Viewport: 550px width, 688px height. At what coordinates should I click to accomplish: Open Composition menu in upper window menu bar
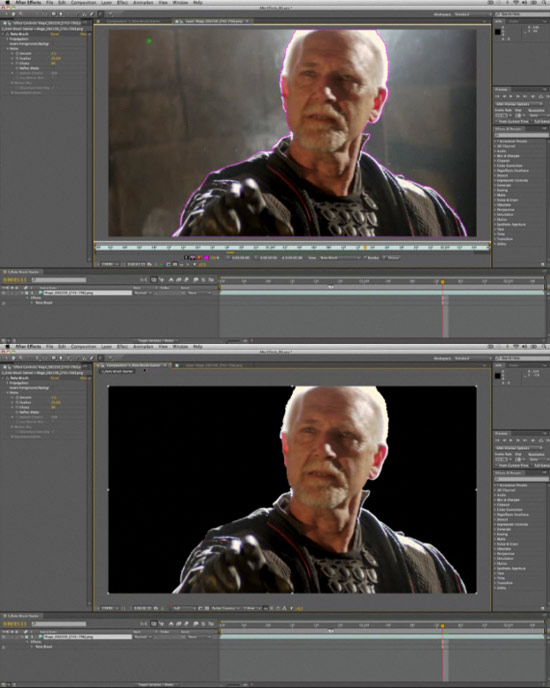[83, 3]
